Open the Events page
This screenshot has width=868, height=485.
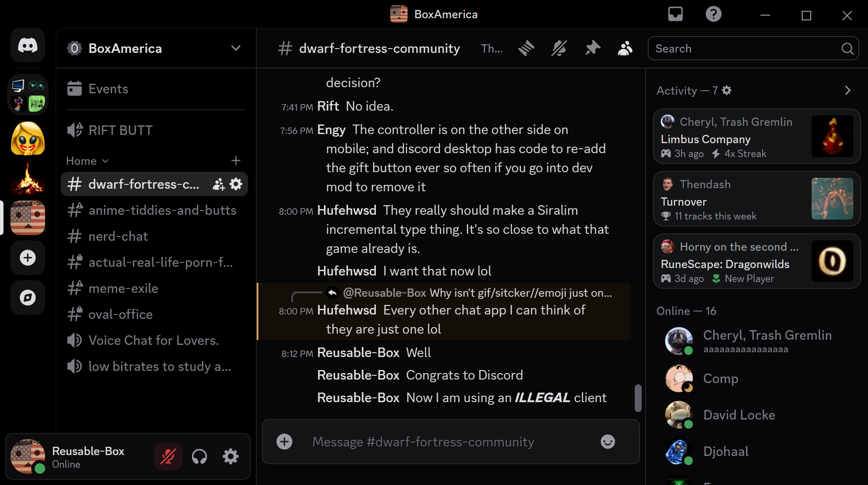[155, 89]
